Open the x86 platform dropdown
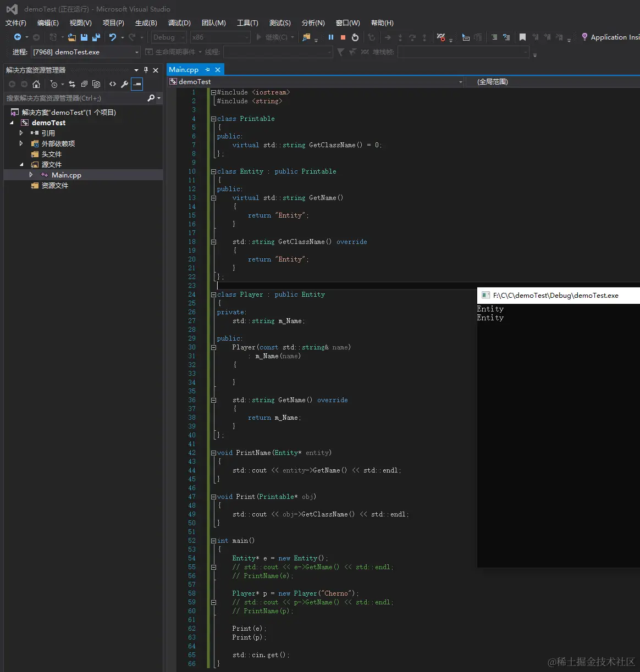Screen dimensions: 640x672 220,37
